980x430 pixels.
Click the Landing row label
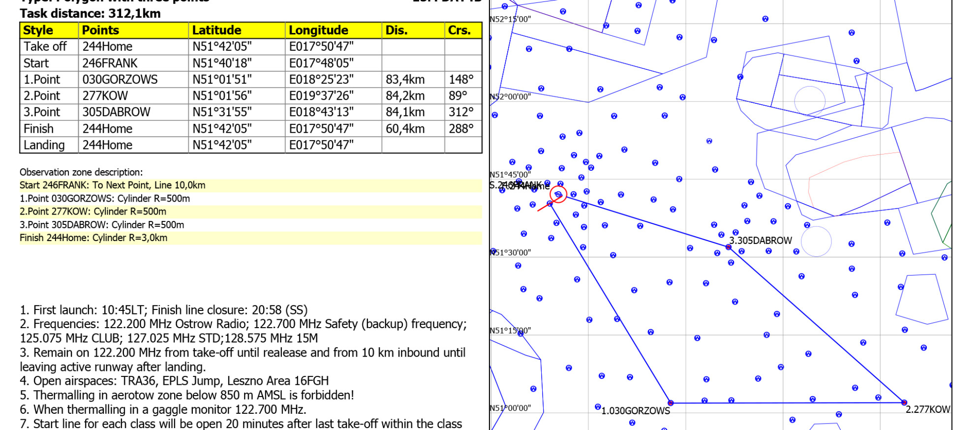pyautogui.click(x=44, y=145)
